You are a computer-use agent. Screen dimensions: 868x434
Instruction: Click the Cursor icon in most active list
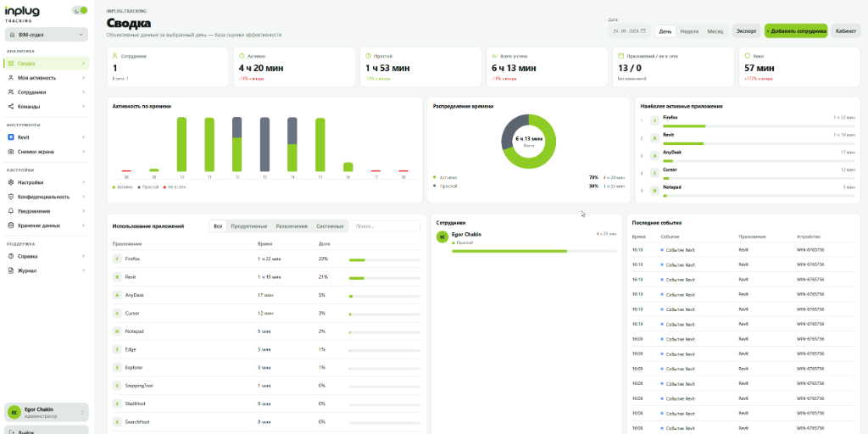(x=654, y=173)
